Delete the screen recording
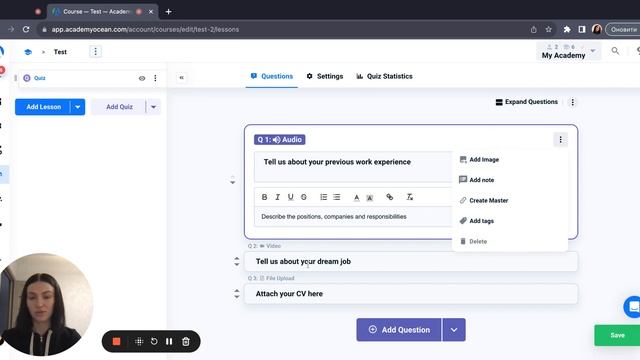The image size is (640, 360). (186, 341)
